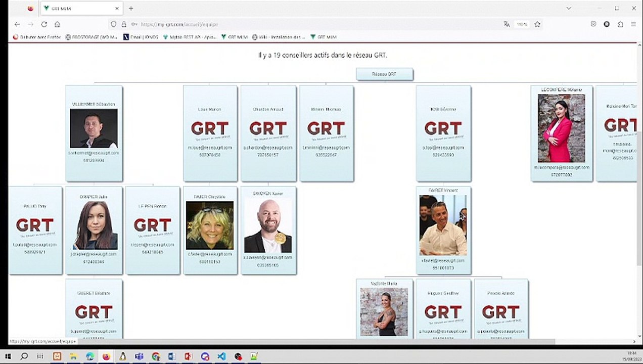Open the Linux penguin taskbar app
643x364 pixels.
pyautogui.click(x=122, y=356)
